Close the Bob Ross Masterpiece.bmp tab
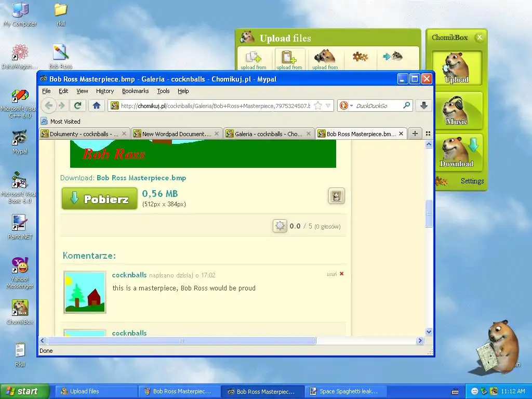Image resolution: width=532 pixels, height=399 pixels. [401, 134]
